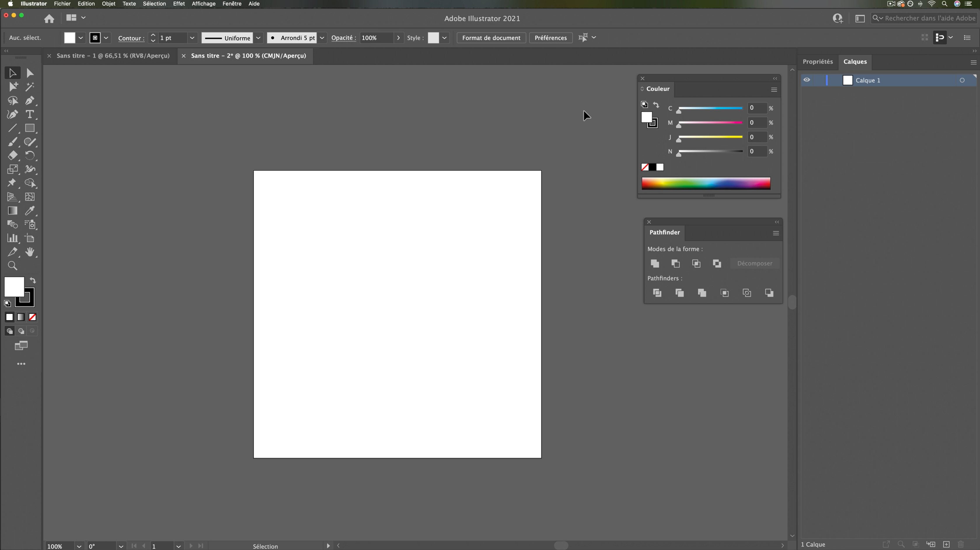Select the Pen tool
The width and height of the screenshot is (980, 550).
30,101
